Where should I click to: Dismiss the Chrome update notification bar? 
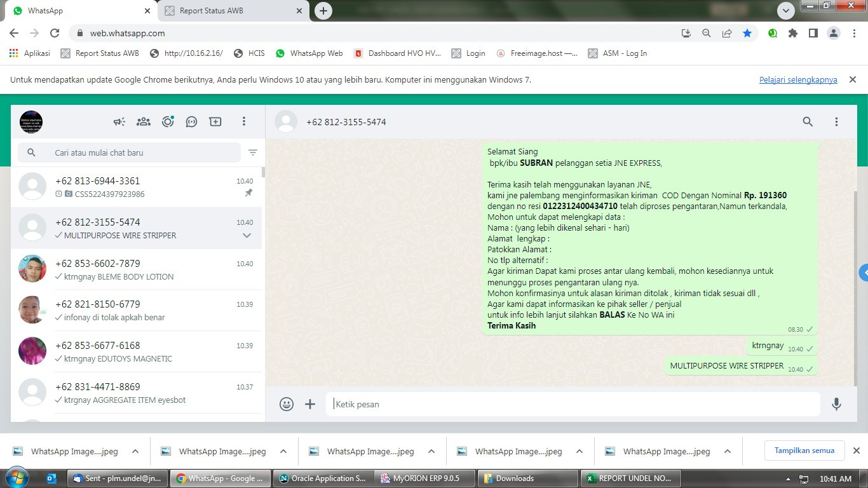(x=853, y=79)
